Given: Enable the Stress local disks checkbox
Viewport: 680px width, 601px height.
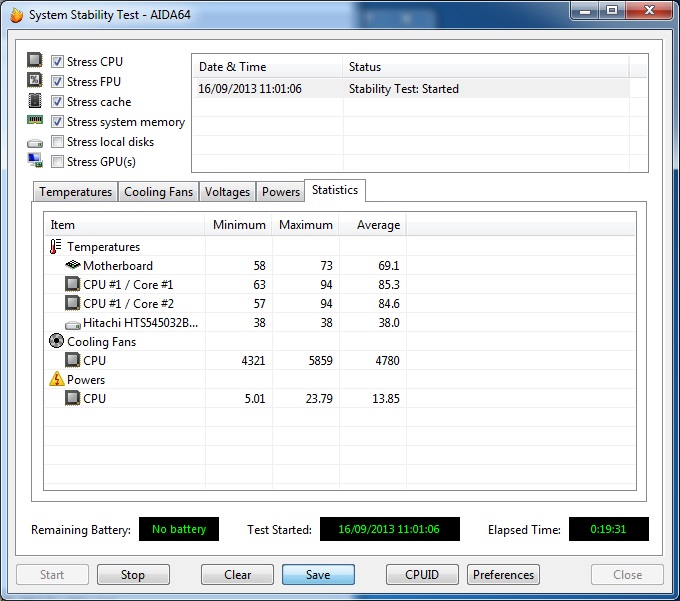Looking at the screenshot, I should point(58,142).
